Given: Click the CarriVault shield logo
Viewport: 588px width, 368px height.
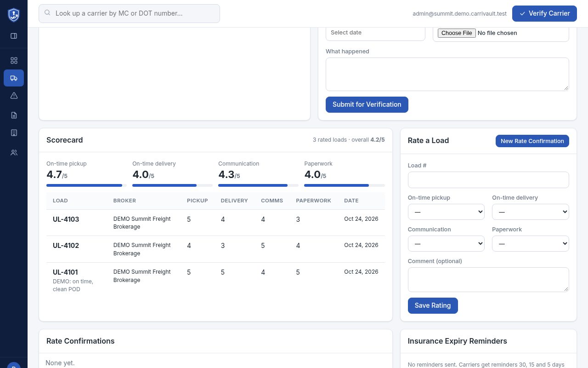Looking at the screenshot, I should (x=14, y=15).
